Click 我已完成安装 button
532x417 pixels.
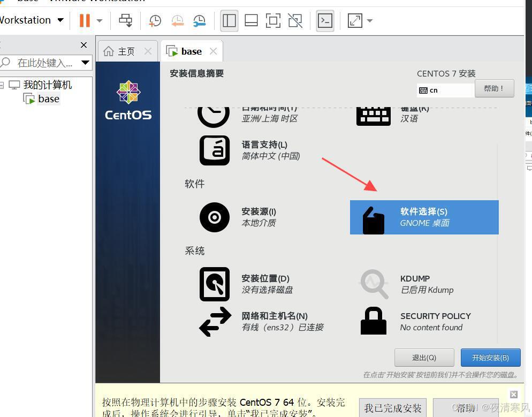pyautogui.click(x=392, y=407)
